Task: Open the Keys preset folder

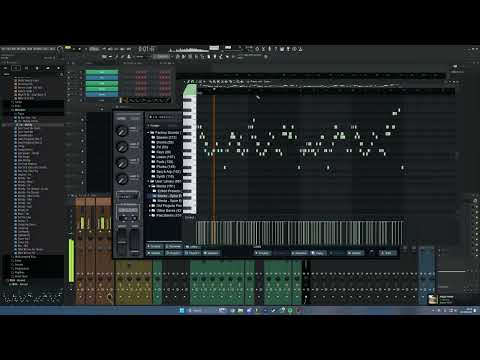Action: [163, 152]
